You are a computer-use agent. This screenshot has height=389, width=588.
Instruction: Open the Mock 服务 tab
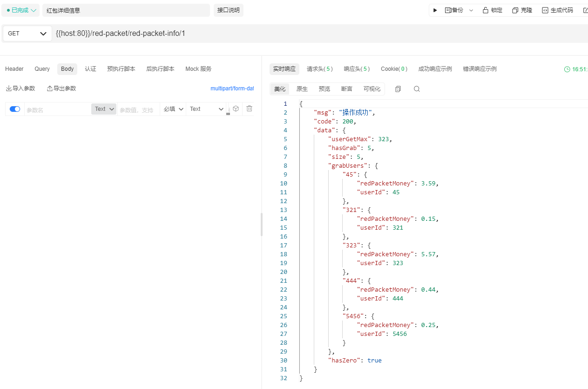tap(198, 69)
